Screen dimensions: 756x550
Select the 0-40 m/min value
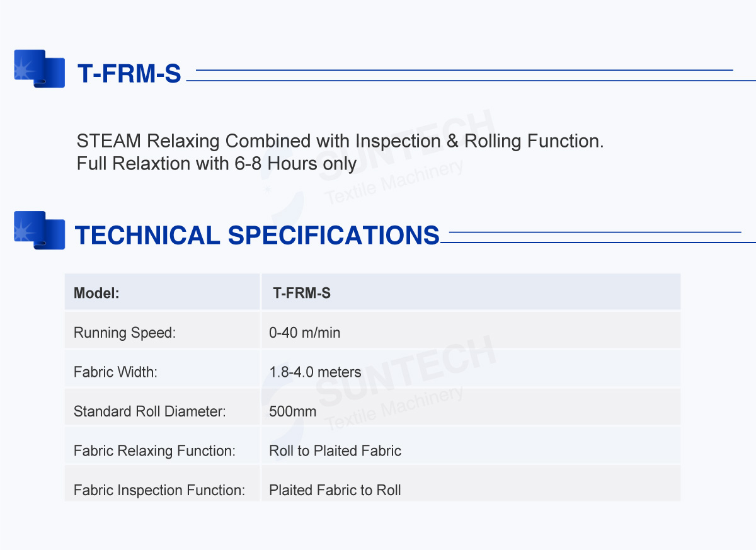coord(305,333)
